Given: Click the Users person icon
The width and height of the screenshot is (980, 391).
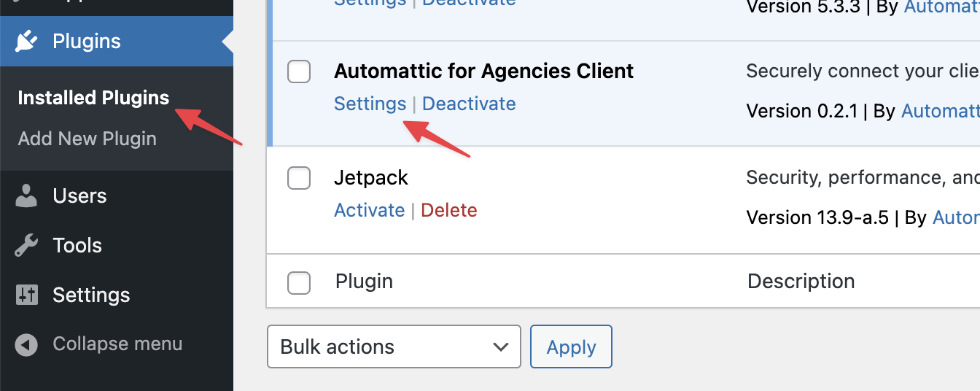Looking at the screenshot, I should coord(26,196).
